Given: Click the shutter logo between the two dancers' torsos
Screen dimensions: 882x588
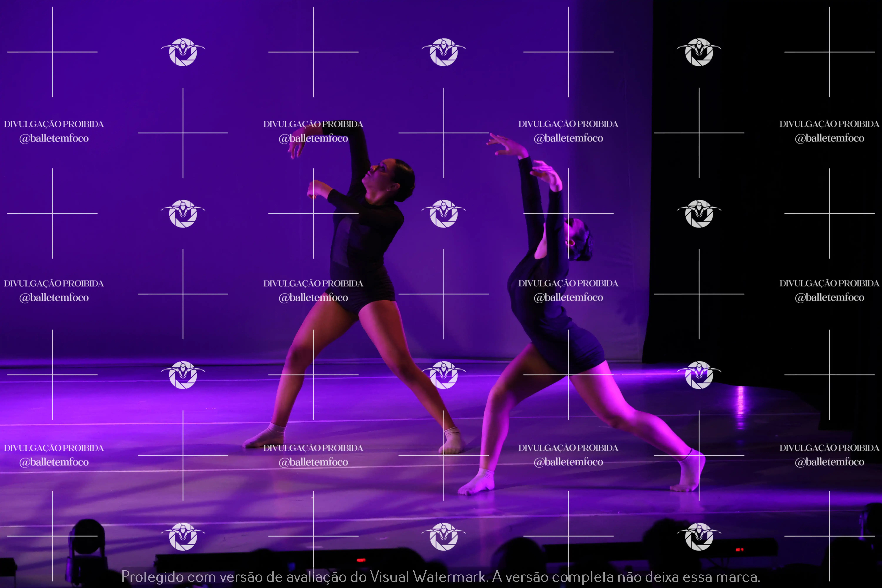Looking at the screenshot, I should coord(444,214).
